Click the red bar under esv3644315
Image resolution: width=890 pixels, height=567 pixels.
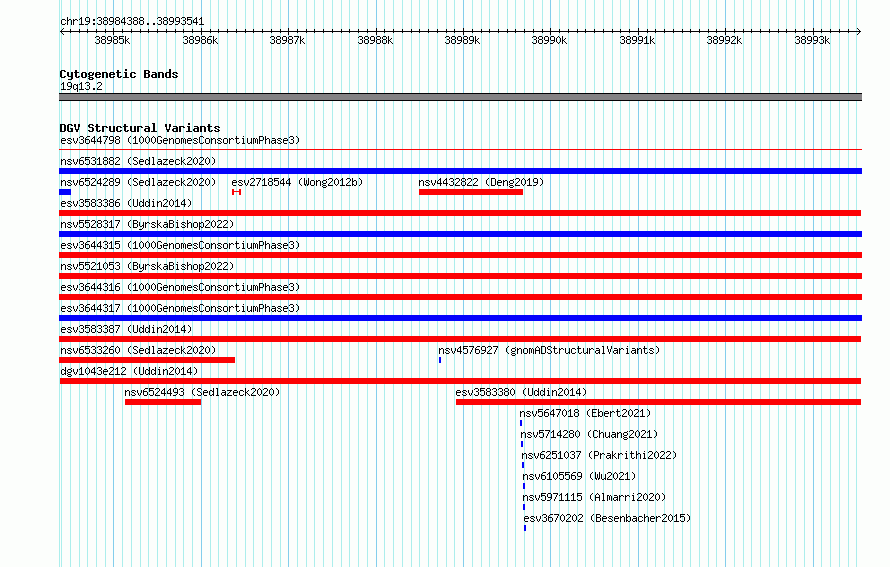pos(460,255)
